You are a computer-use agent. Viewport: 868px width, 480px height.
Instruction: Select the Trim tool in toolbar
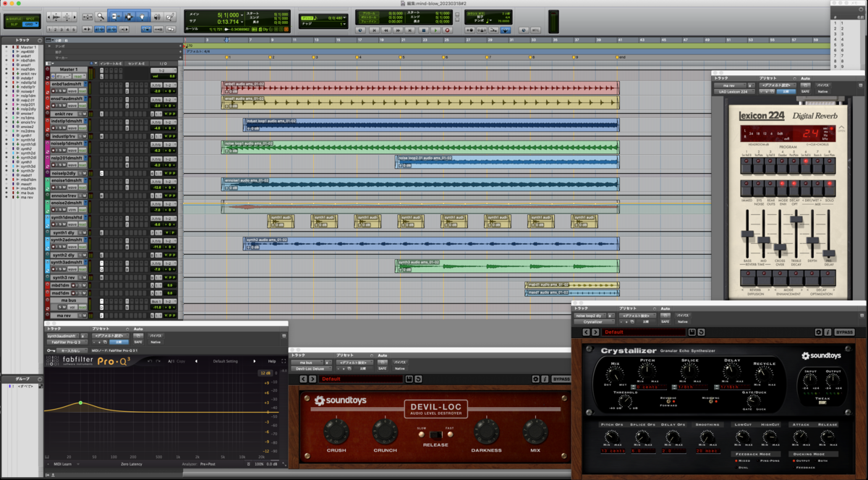[115, 17]
